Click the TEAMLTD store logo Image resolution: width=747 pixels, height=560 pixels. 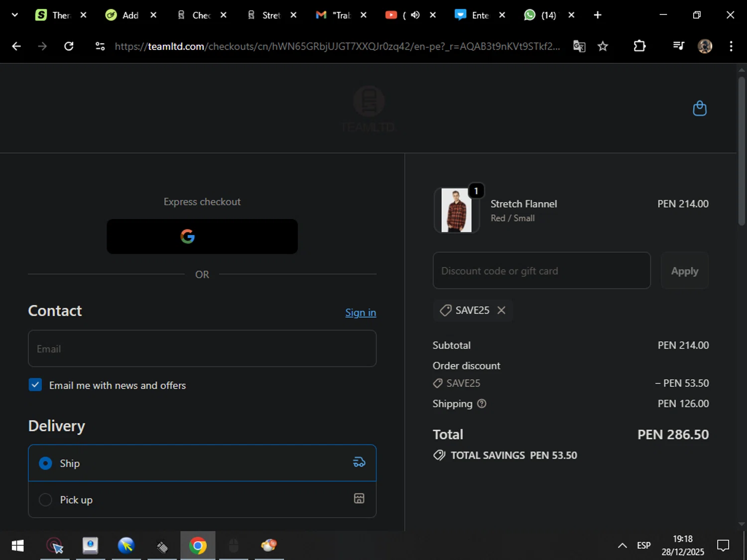369,109
